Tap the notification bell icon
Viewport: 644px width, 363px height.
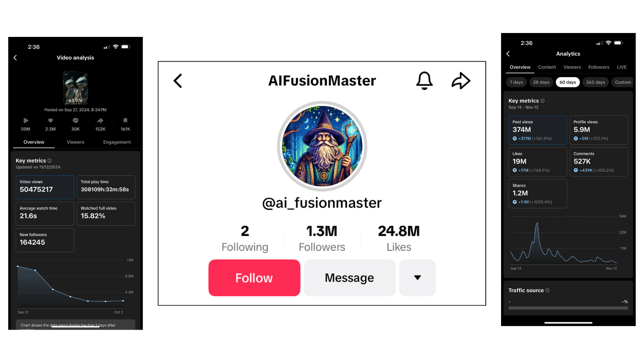point(424,81)
